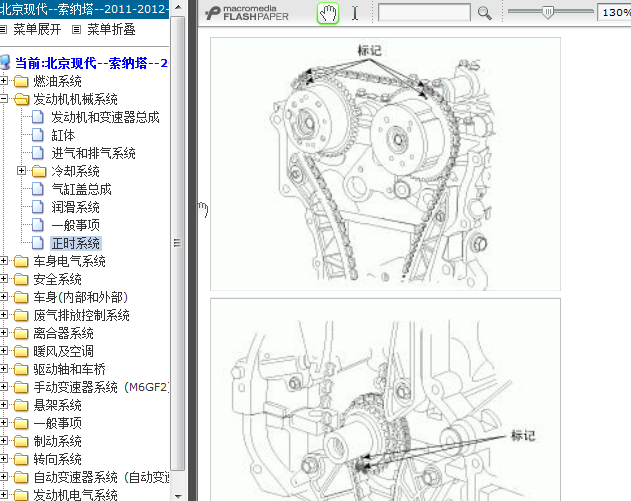Collapse the 发动机机械系统 folder node
The height and width of the screenshot is (501, 631).
click(4, 99)
